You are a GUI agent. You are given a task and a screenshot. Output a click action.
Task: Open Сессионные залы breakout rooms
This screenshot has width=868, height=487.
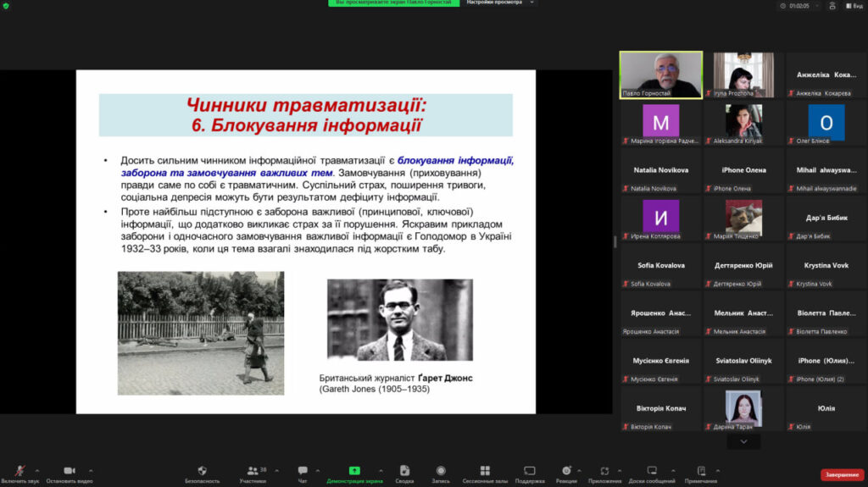tap(484, 471)
